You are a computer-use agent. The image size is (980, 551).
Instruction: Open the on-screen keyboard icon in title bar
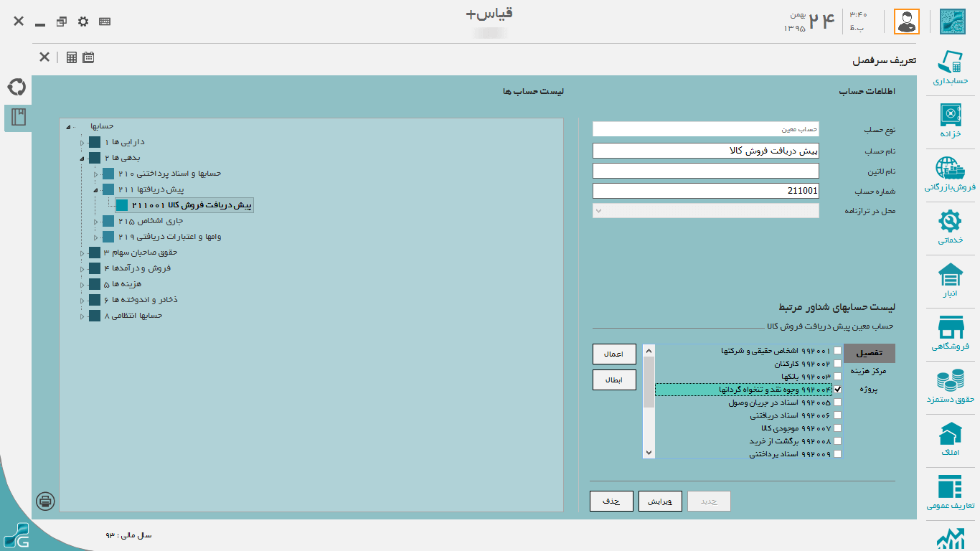coord(105,22)
